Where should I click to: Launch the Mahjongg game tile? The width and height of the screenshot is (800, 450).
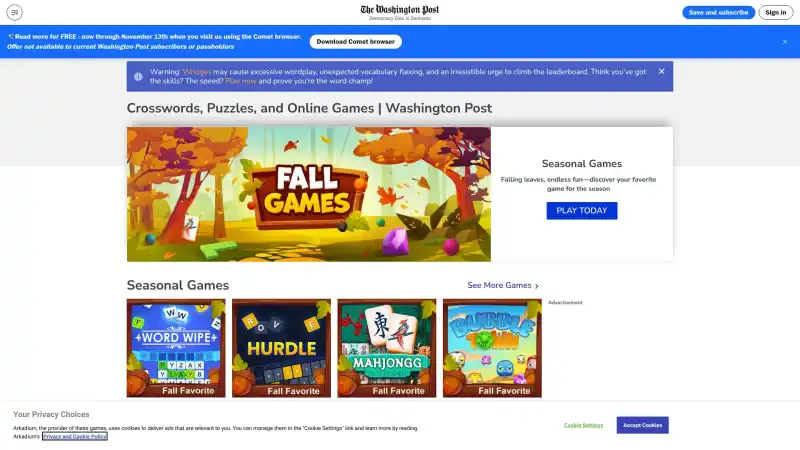tap(387, 348)
